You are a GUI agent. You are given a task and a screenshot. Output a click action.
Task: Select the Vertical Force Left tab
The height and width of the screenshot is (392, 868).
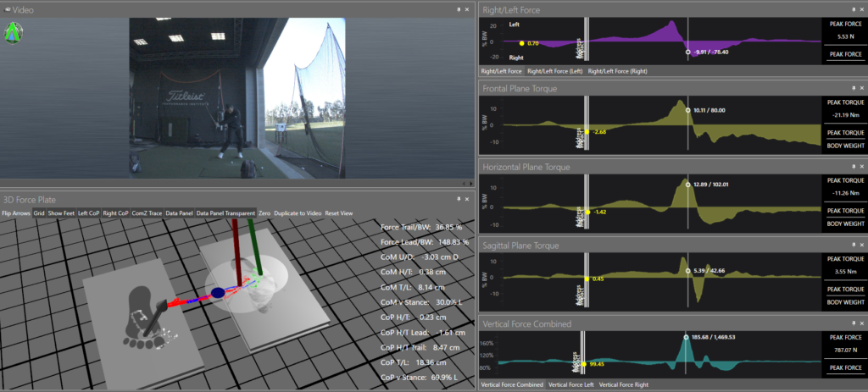point(570,385)
